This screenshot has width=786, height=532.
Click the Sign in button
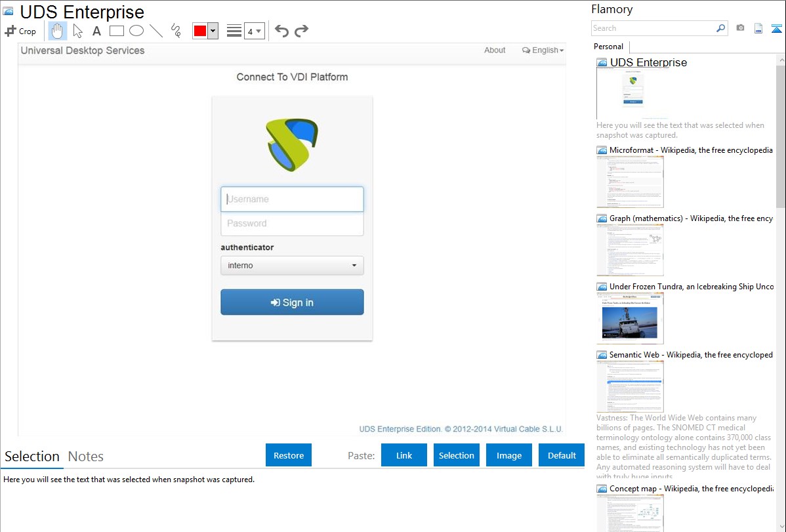(x=292, y=302)
